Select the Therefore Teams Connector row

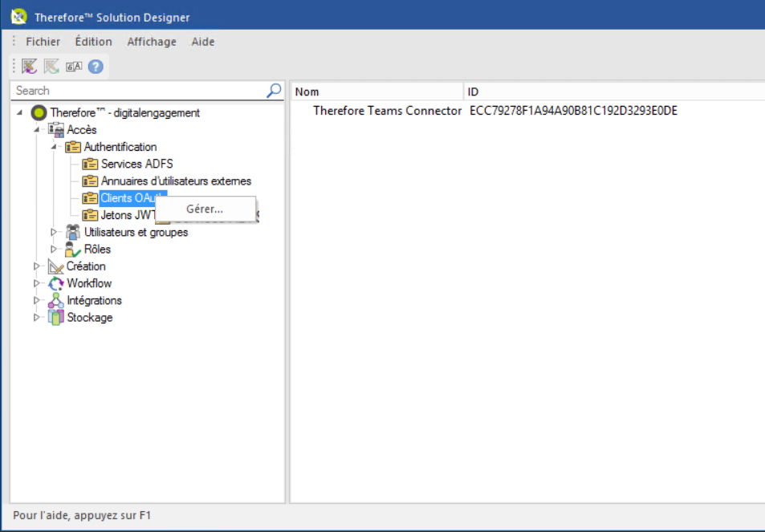[387, 111]
